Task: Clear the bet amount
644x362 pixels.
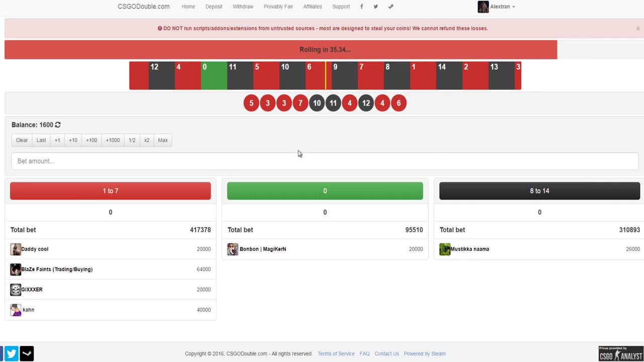Action: pyautogui.click(x=22, y=140)
